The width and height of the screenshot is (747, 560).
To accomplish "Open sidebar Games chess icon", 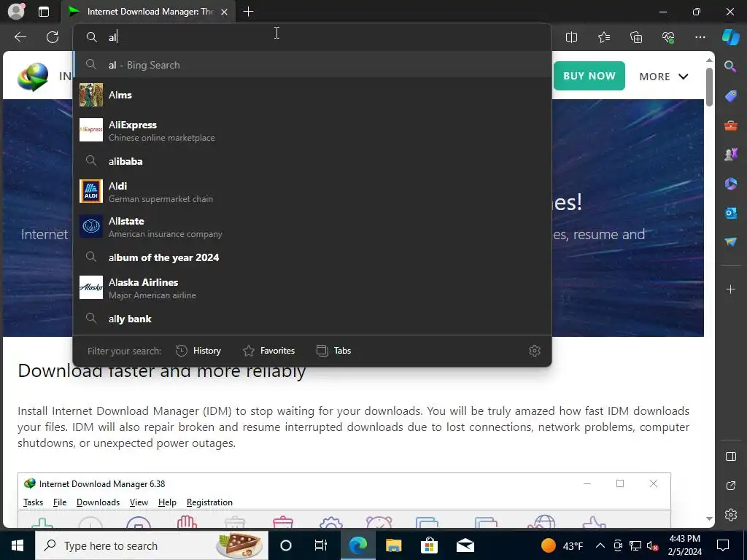I will pos(730,155).
